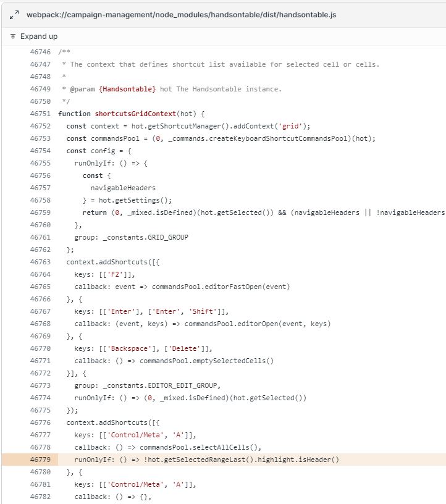Click the 'Backspace' key string
The height and width of the screenshot is (504, 446).
click(129, 348)
